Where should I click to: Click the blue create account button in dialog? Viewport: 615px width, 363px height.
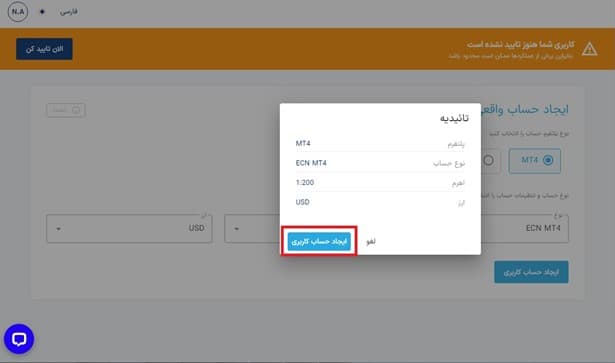coord(319,241)
